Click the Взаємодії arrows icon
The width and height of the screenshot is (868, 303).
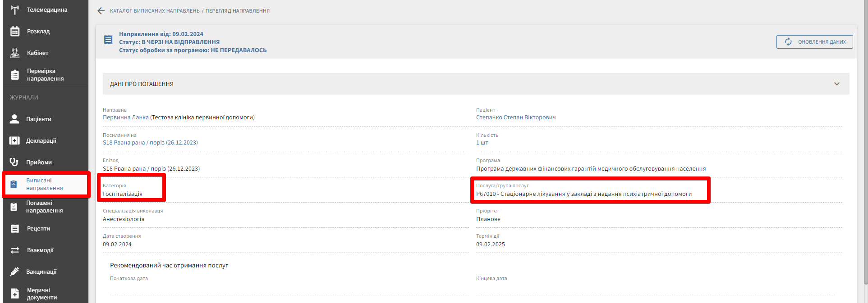15,250
